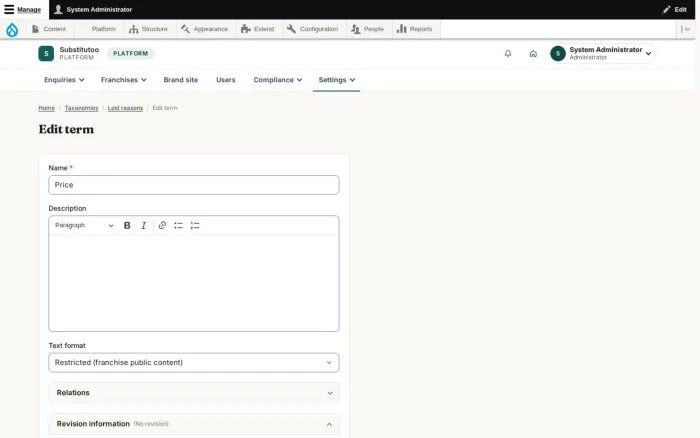700x438 pixels.
Task: Toggle italic formatting in editor
Action: (144, 225)
